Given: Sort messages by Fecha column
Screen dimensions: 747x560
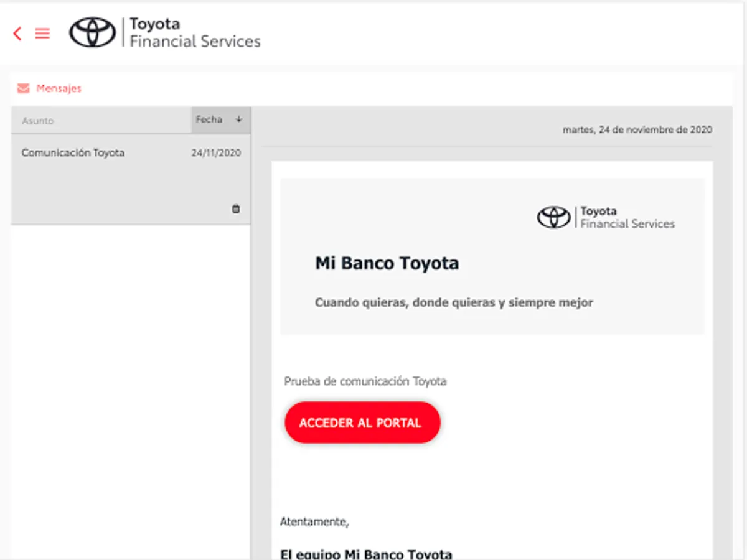Looking at the screenshot, I should point(221,119).
